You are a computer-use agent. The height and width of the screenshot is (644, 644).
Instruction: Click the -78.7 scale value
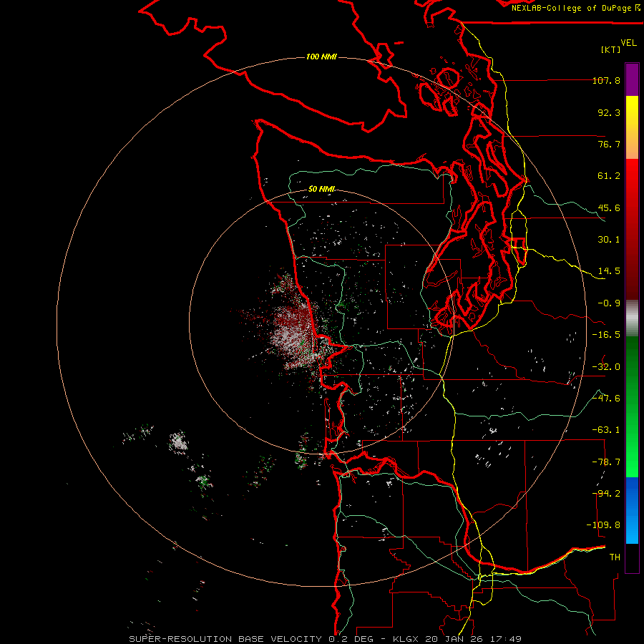coord(606,462)
